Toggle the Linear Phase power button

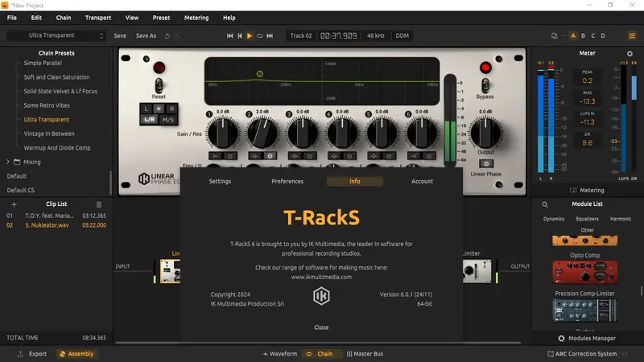[486, 163]
